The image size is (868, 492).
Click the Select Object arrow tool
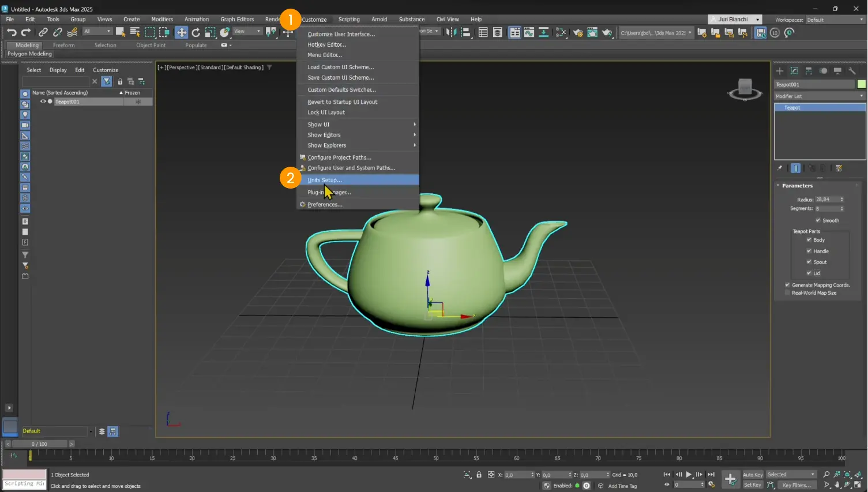120,32
